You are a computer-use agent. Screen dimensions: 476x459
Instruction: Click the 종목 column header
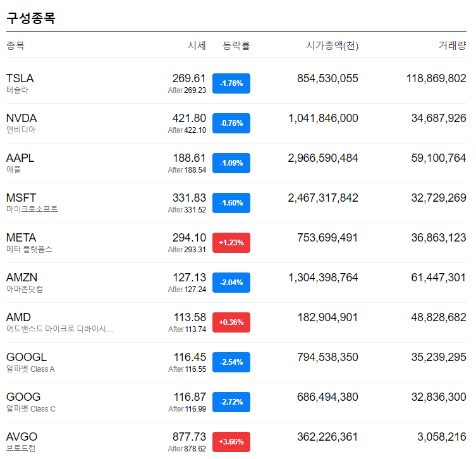click(15, 46)
